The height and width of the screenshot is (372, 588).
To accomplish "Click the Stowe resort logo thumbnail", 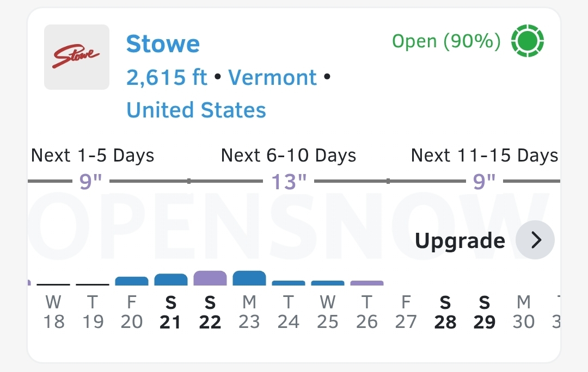I will (77, 57).
